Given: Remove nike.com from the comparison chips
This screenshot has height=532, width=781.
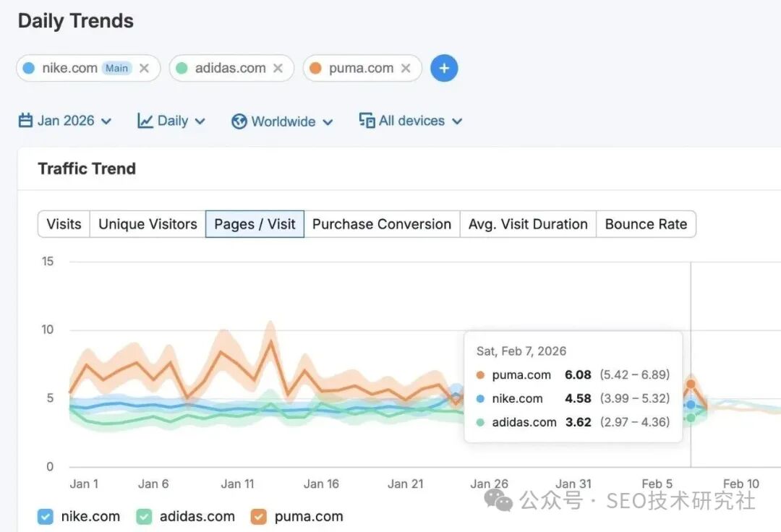Looking at the screenshot, I should click(x=144, y=69).
